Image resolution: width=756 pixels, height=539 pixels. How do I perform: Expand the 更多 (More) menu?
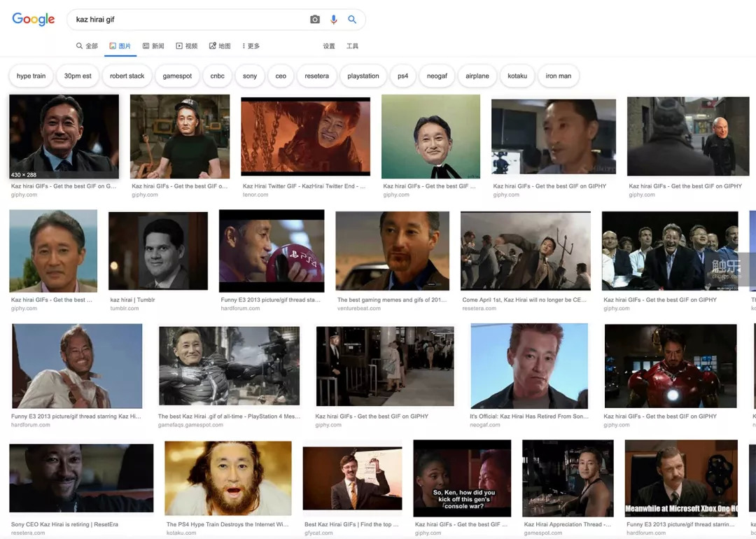[251, 46]
